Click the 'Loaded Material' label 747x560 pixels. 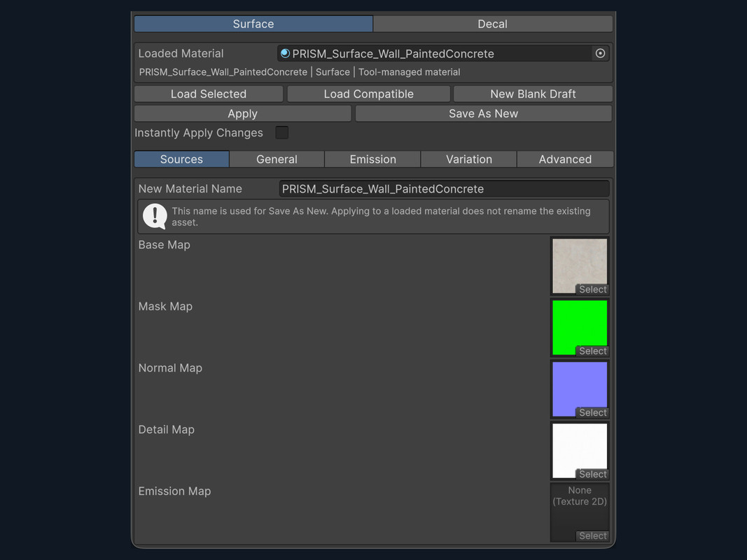click(181, 53)
